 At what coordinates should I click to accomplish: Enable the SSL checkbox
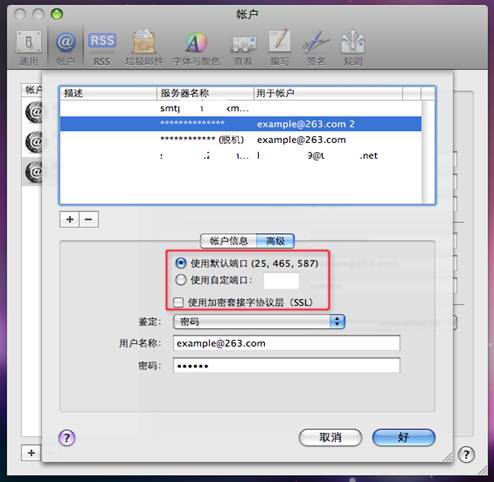pos(178,302)
